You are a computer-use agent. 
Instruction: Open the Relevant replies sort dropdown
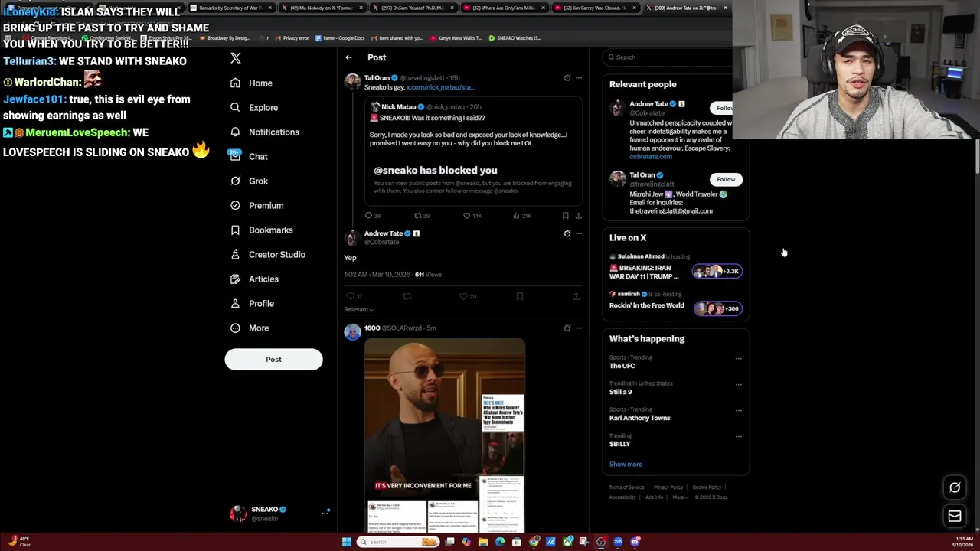pos(358,309)
